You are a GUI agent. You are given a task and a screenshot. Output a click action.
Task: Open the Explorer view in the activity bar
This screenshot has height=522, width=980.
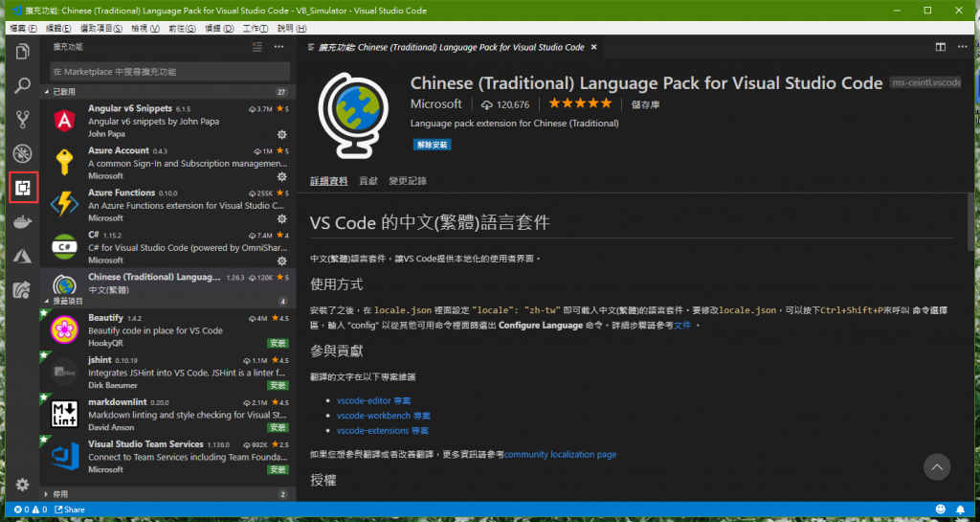(23, 52)
